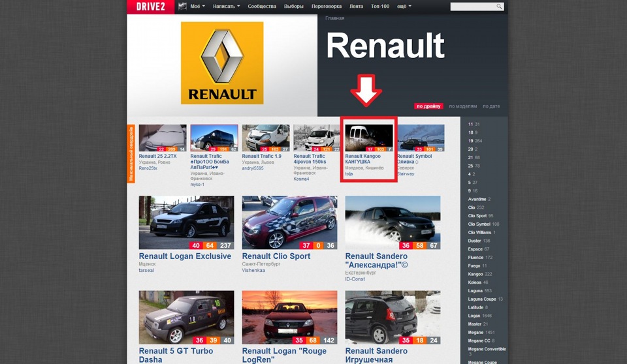627x364 pixels.
Task: Select model 19 in sidebar list
Action: (x=471, y=141)
